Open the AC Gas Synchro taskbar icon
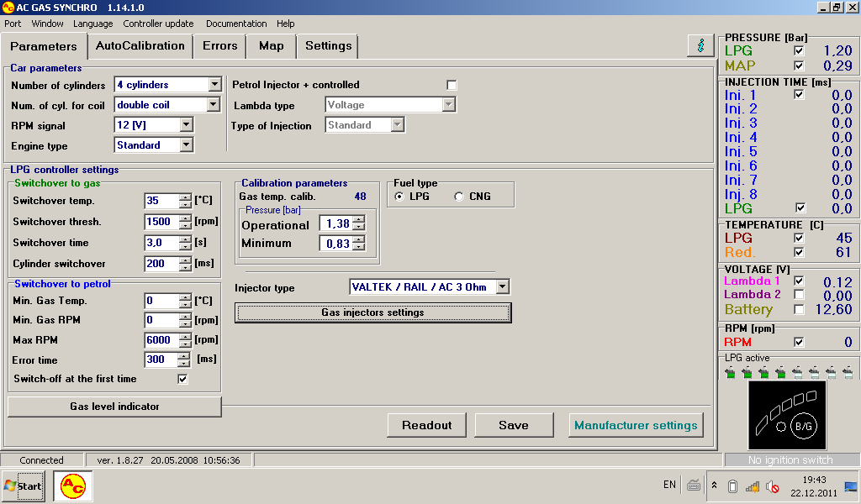The image size is (861, 504). click(73, 486)
